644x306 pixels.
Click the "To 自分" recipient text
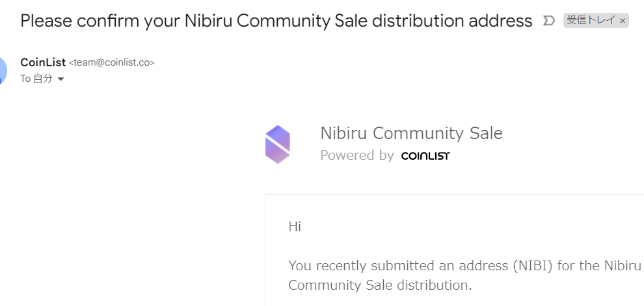pyautogui.click(x=36, y=79)
